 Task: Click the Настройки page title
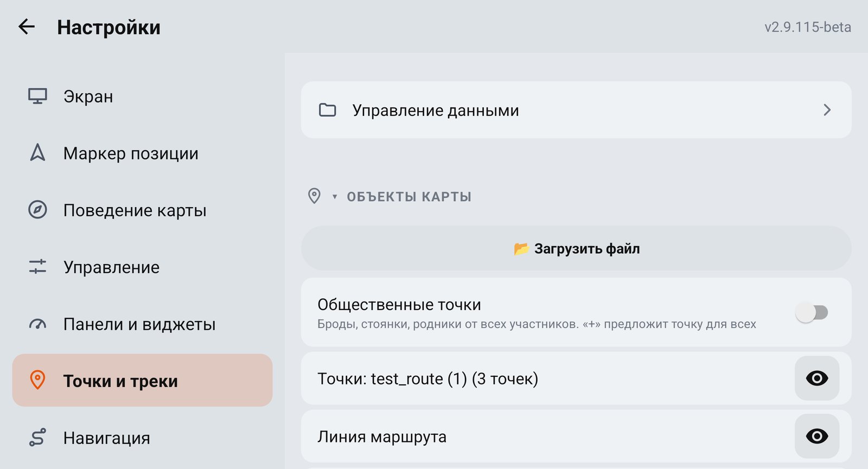pos(108,27)
